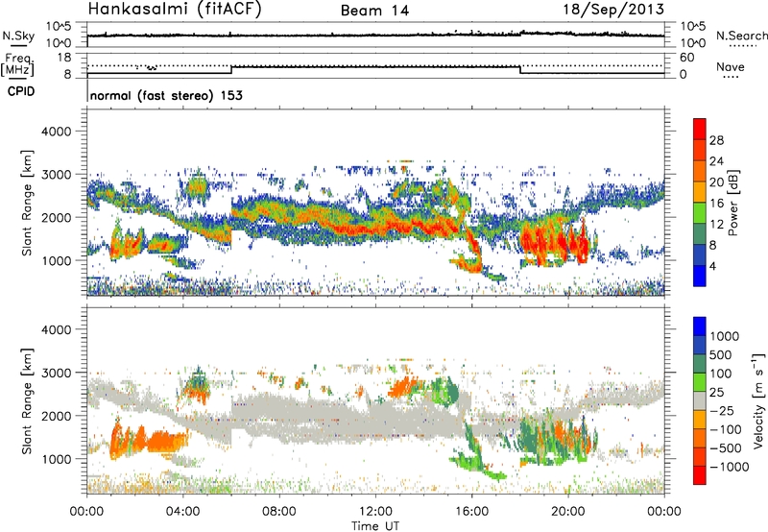Select '-100' on the Velocity scale
Screen dimensions: 768x532
tap(726, 429)
